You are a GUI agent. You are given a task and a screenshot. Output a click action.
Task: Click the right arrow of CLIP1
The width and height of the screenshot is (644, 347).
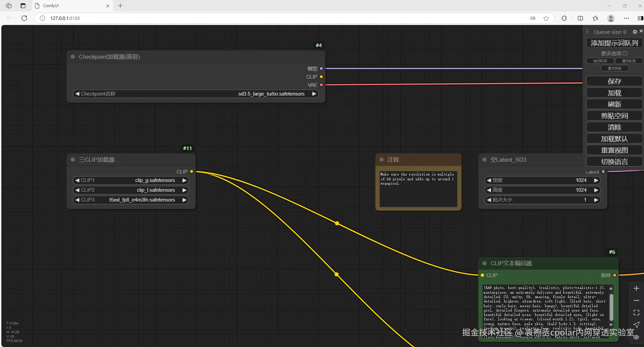click(x=185, y=180)
